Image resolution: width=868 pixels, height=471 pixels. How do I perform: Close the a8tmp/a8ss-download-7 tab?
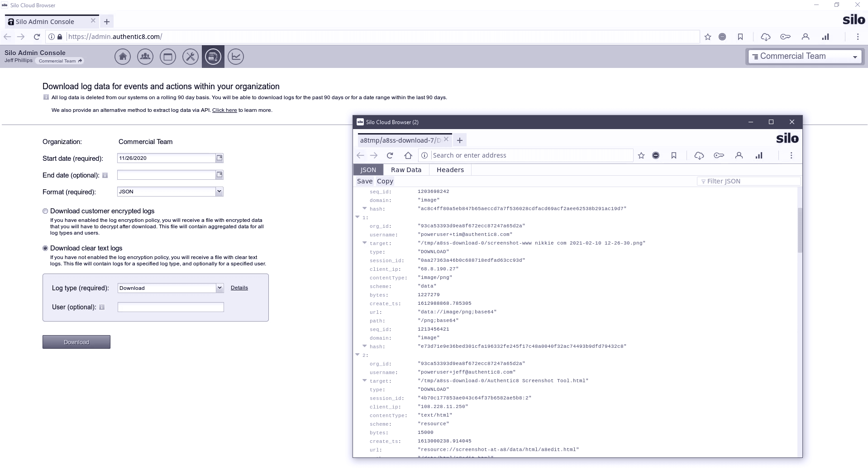(446, 139)
